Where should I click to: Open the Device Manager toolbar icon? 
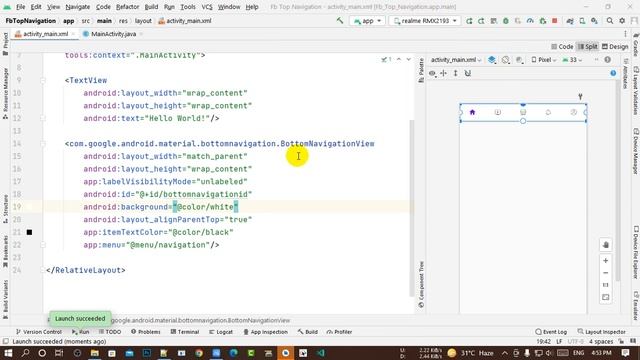(x=582, y=20)
